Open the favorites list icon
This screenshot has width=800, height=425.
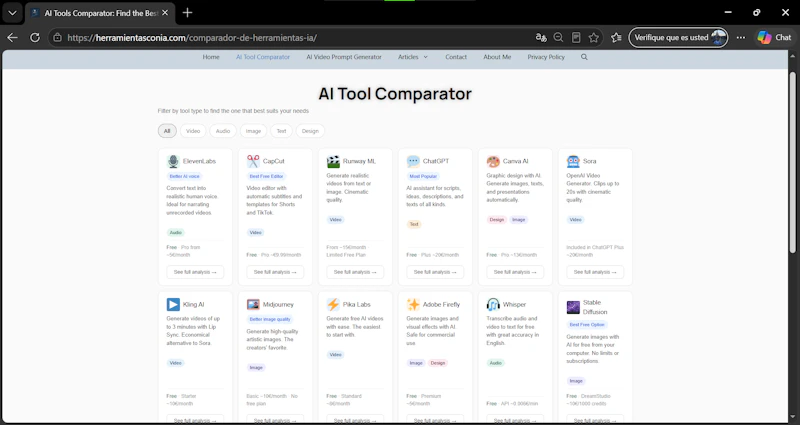(x=616, y=38)
